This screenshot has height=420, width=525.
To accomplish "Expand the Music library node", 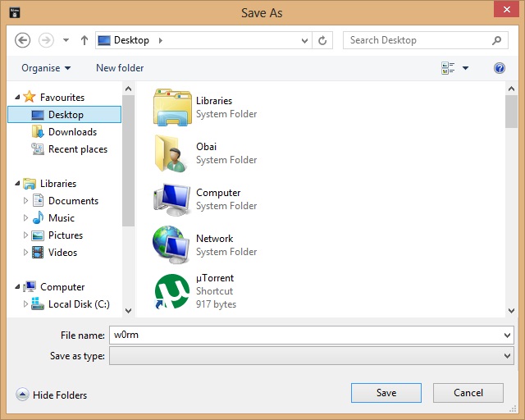I will (x=25, y=217).
